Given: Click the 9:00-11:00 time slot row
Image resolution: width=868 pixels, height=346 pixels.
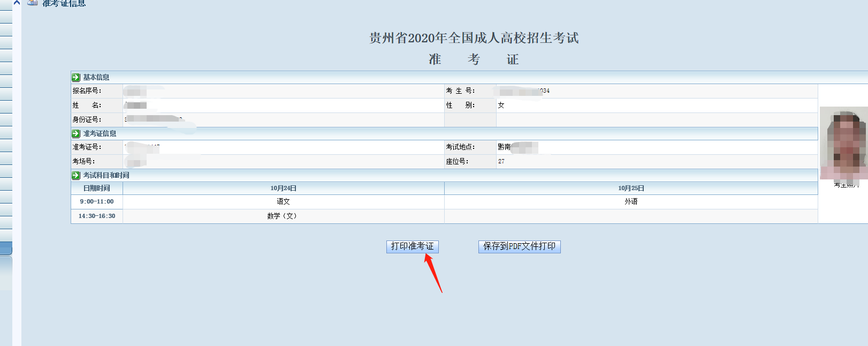Looking at the screenshot, I should 97,201.
